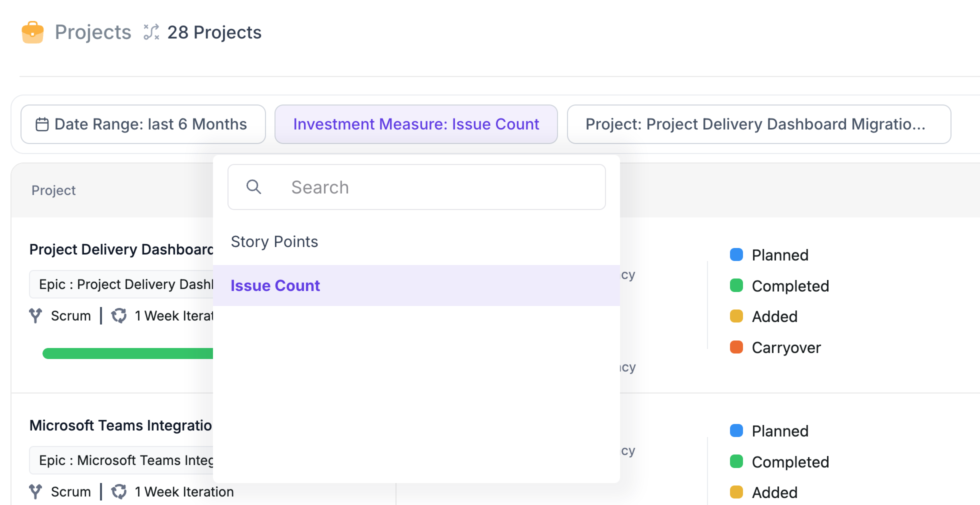Open the Investment Measure: Issue Count dropdown
Viewport: 980px width, 505px height.
point(416,124)
